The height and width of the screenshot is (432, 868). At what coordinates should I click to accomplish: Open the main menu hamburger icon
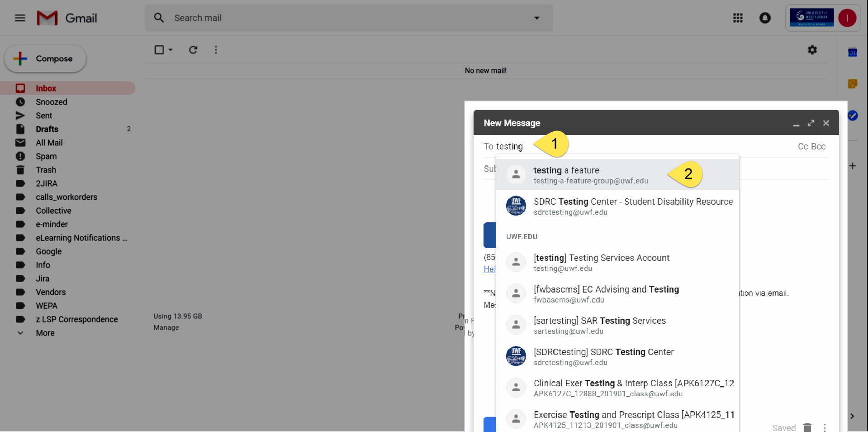(20, 18)
